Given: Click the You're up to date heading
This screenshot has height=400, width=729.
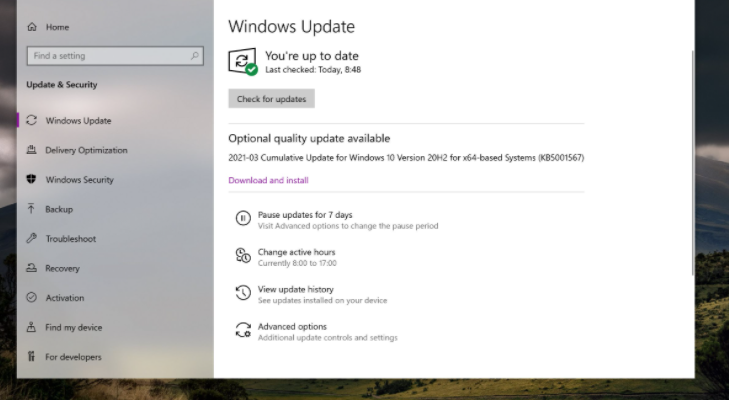Looking at the screenshot, I should (x=312, y=56).
